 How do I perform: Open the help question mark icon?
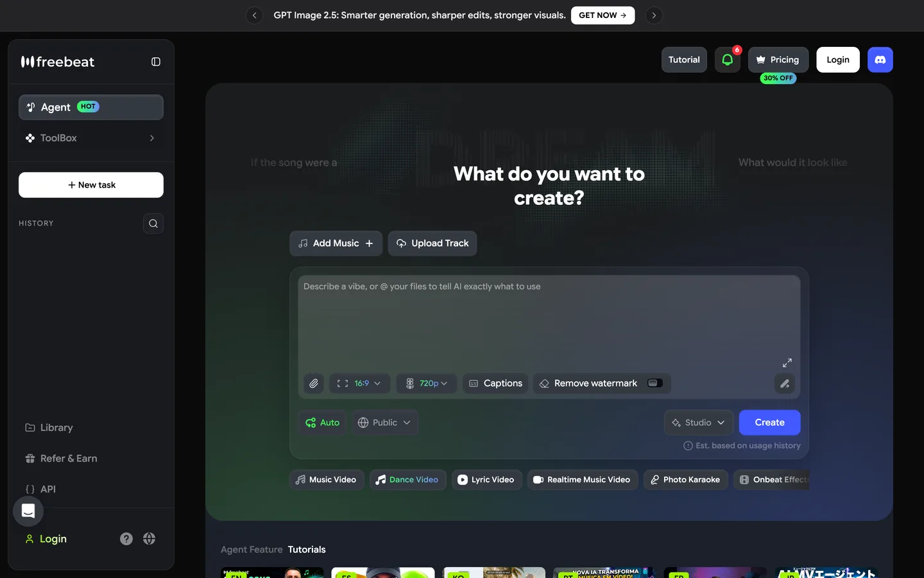click(x=126, y=539)
